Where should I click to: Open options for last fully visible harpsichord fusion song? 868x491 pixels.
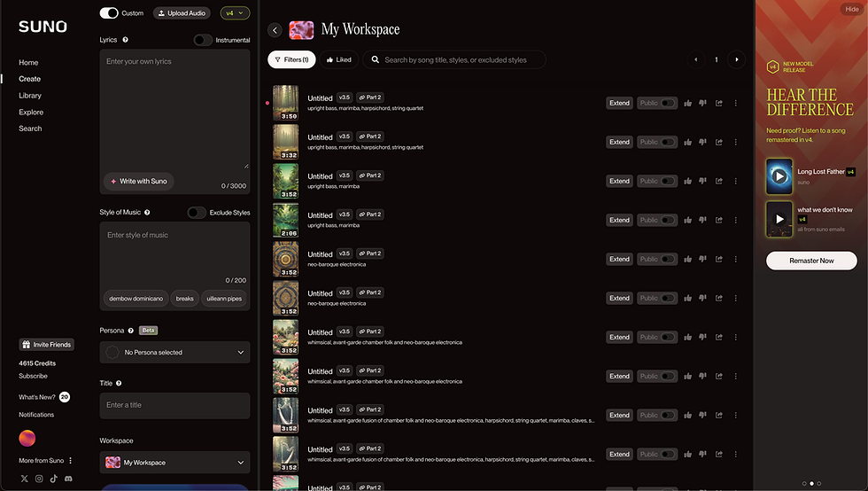tap(736, 455)
